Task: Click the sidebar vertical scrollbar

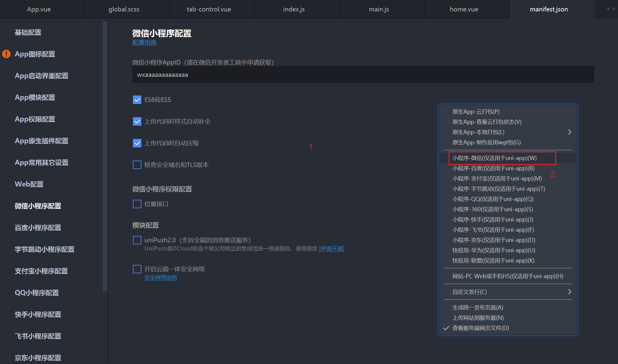Action: pyautogui.click(x=105, y=156)
